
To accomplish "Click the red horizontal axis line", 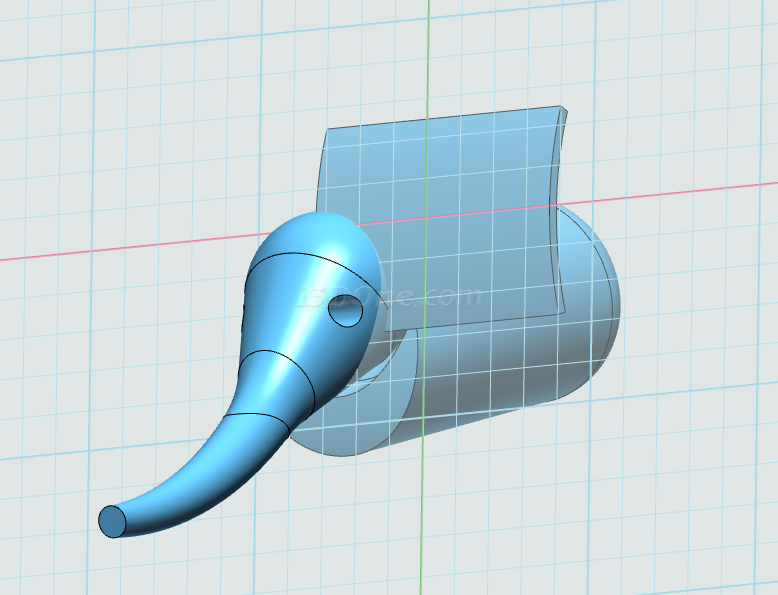I will [x=120, y=248].
